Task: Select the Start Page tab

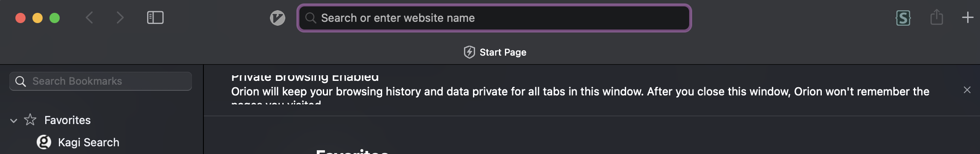Action: 495,52
